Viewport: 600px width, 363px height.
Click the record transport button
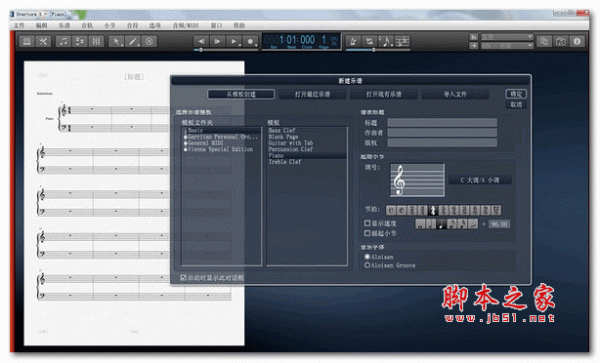pos(250,41)
